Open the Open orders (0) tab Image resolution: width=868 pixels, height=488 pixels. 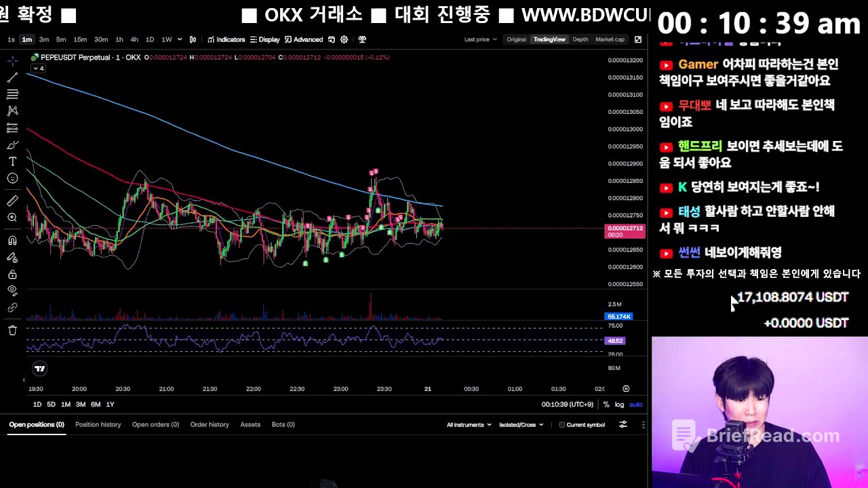click(x=155, y=425)
